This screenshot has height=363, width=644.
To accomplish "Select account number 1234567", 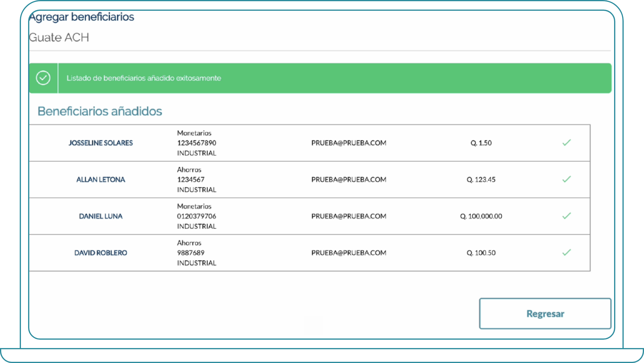I will (x=191, y=180).
